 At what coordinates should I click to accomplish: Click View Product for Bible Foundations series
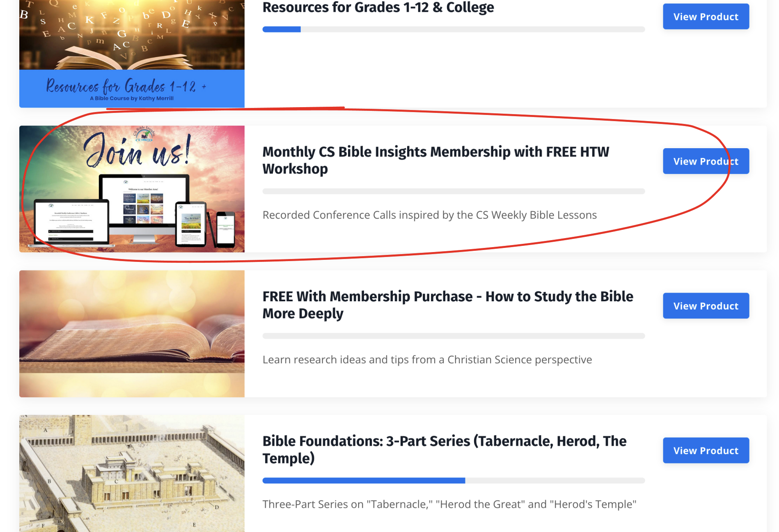pyautogui.click(x=706, y=450)
